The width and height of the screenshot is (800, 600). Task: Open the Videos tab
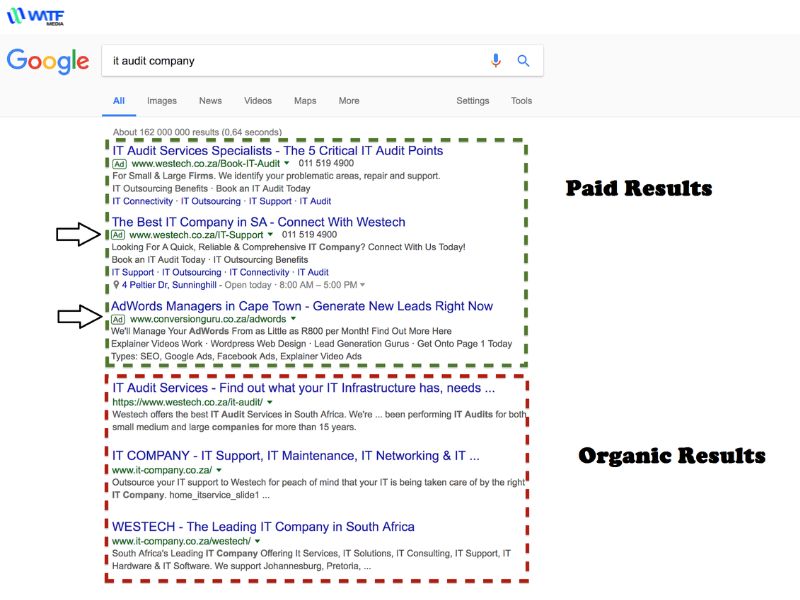pyautogui.click(x=258, y=101)
